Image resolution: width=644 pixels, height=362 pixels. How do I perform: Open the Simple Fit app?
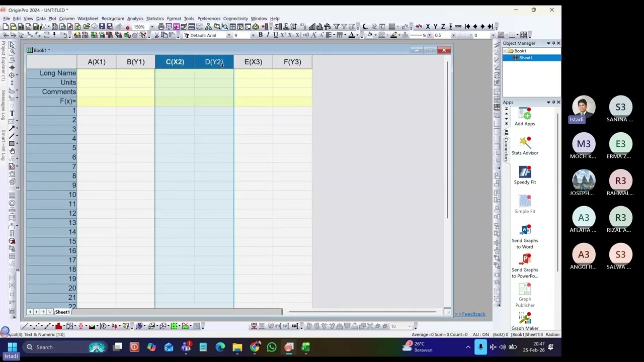coord(525,205)
